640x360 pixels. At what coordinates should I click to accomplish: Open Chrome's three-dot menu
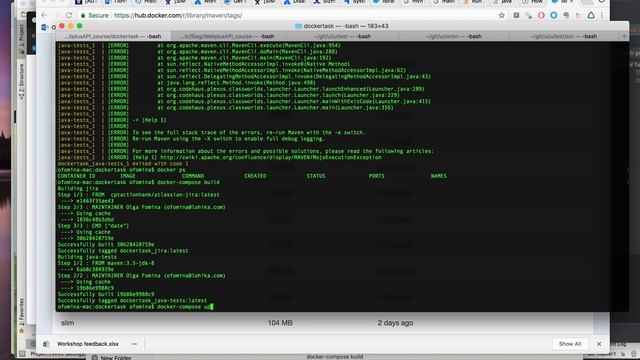click(x=602, y=15)
